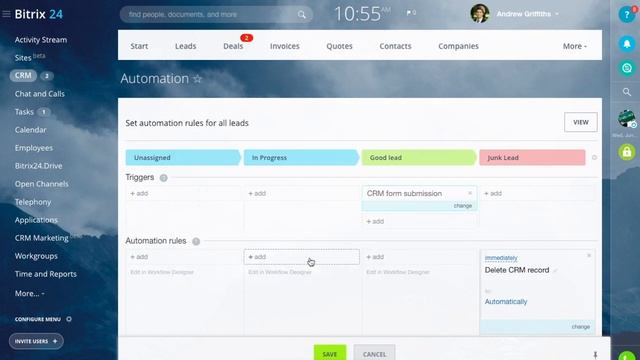This screenshot has height=360, width=640.
Task: Open the help question mark icon
Action: click(626, 15)
